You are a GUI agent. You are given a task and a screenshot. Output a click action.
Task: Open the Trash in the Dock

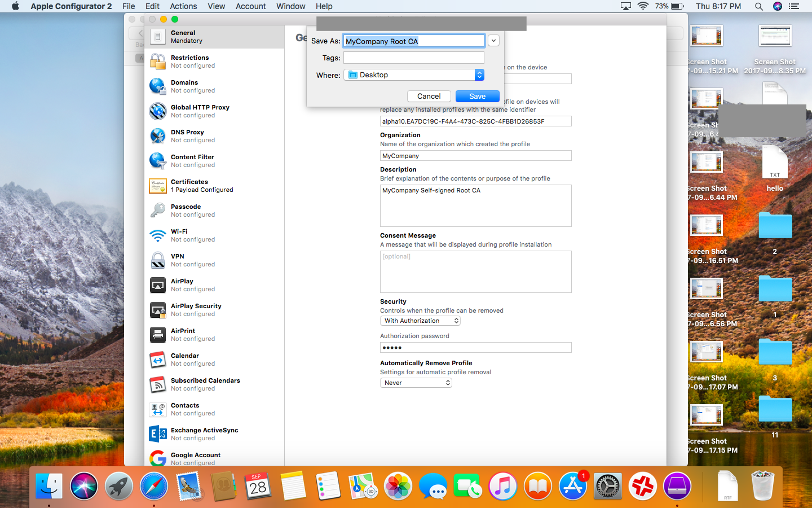pos(762,486)
